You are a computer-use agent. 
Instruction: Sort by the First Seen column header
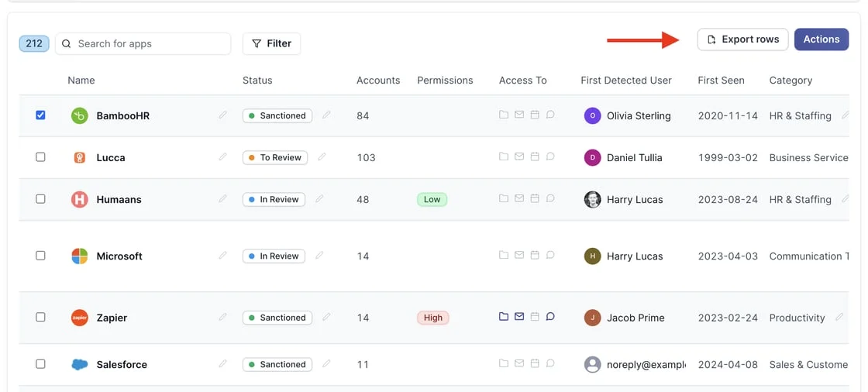click(722, 81)
